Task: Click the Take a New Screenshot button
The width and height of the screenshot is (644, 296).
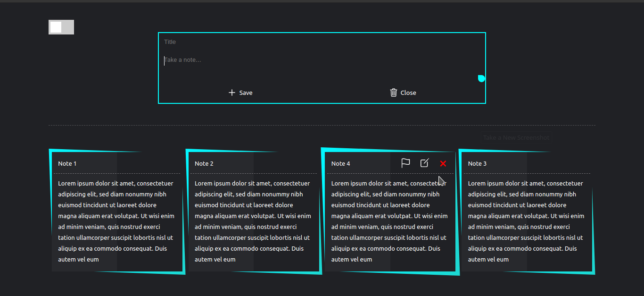Action: click(516, 137)
